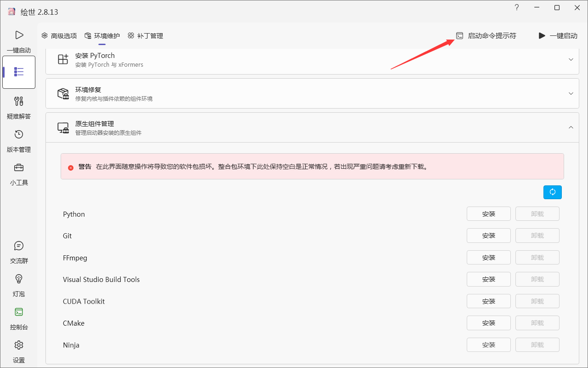Switch to the 补丁管理 tab

[146, 36]
